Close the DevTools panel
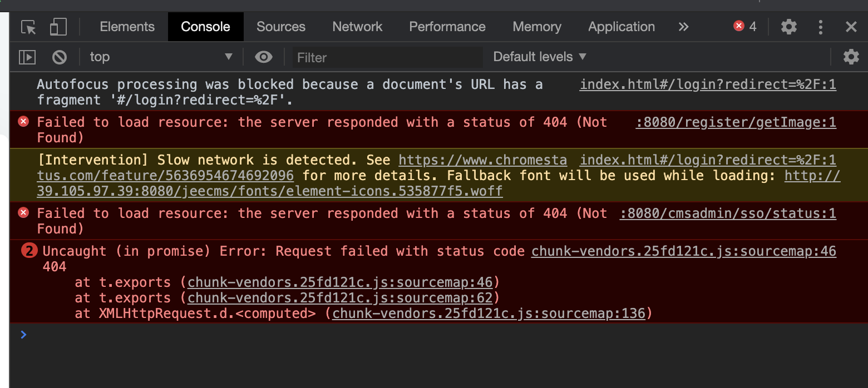The image size is (868, 388). 851,27
